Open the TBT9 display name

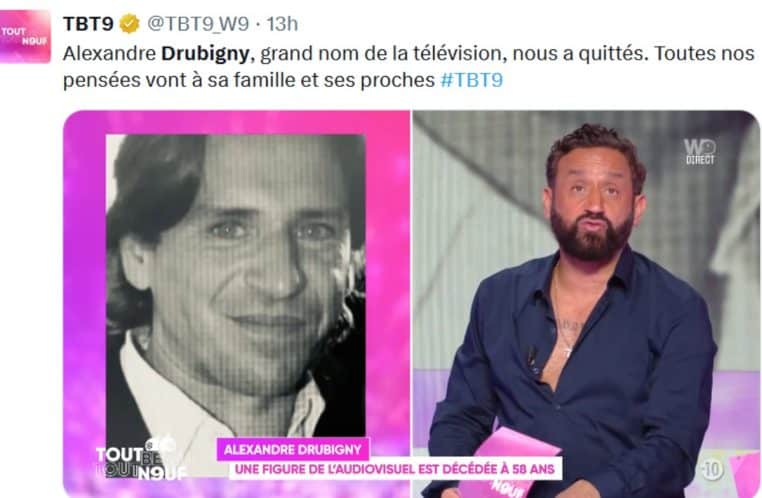tap(88, 24)
